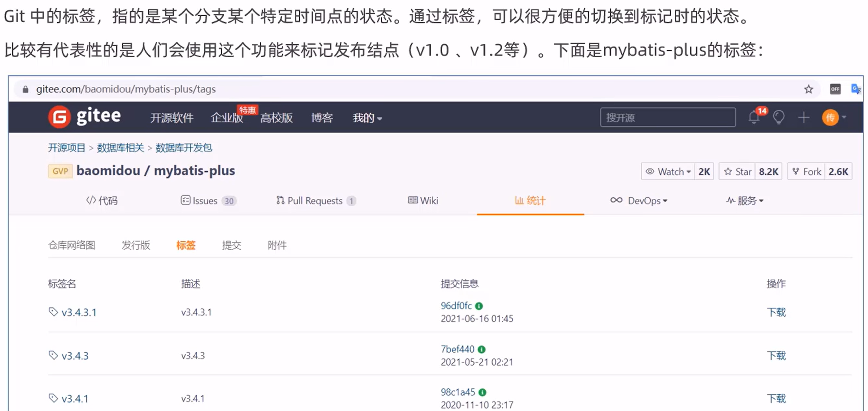Open the baomidou owner link
The image size is (868, 411).
tap(108, 171)
